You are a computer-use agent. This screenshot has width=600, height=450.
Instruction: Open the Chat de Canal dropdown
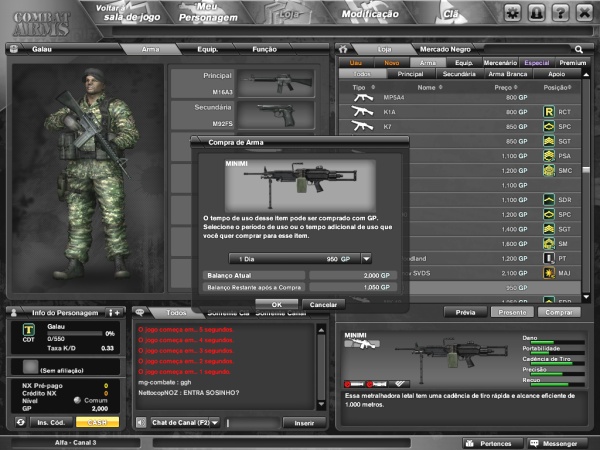[x=215, y=422]
